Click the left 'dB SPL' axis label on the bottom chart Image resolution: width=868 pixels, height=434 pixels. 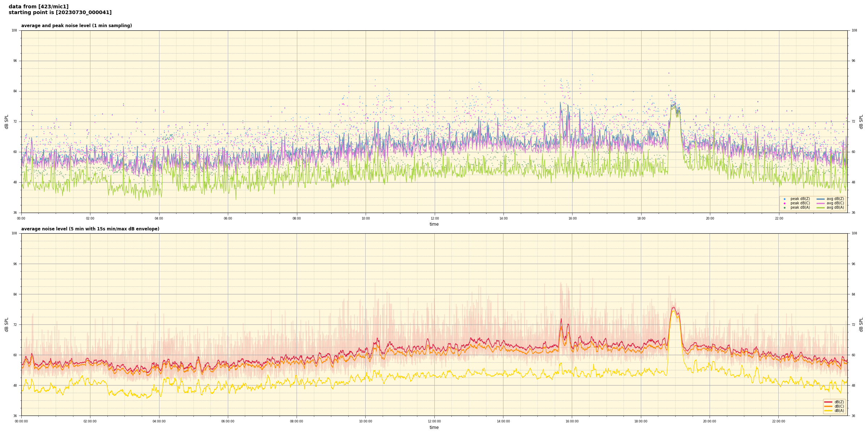coord(7,324)
